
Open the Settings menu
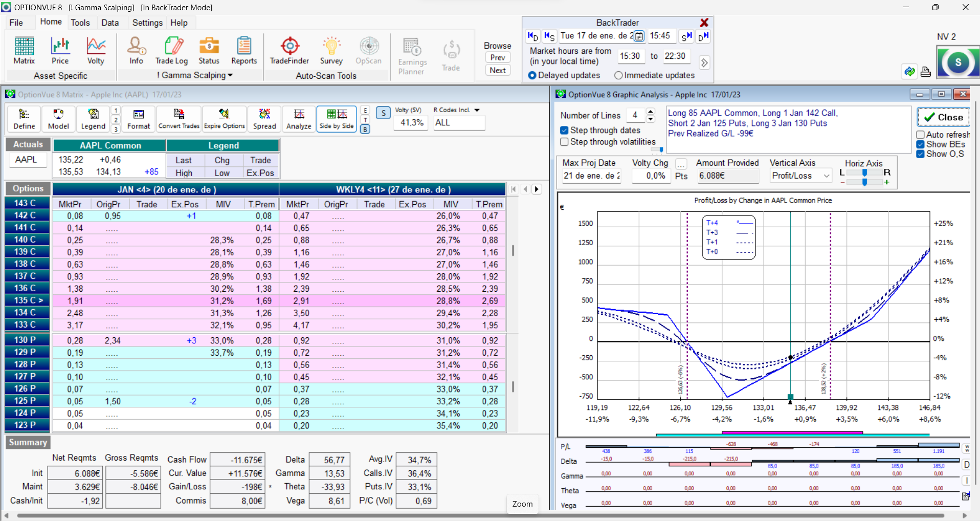tap(147, 23)
